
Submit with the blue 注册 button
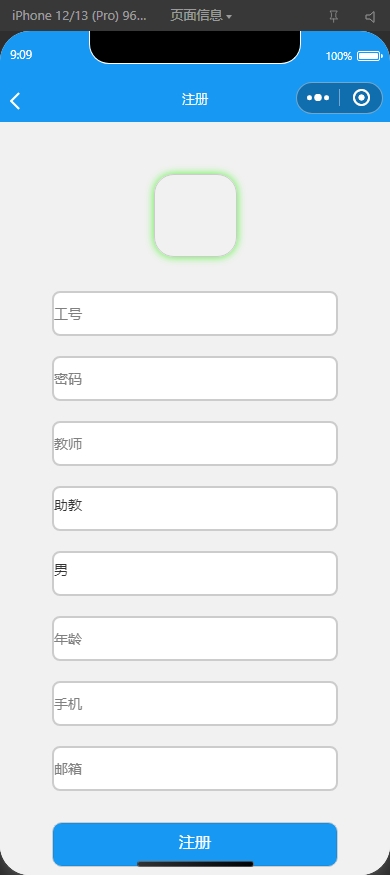[x=195, y=844]
